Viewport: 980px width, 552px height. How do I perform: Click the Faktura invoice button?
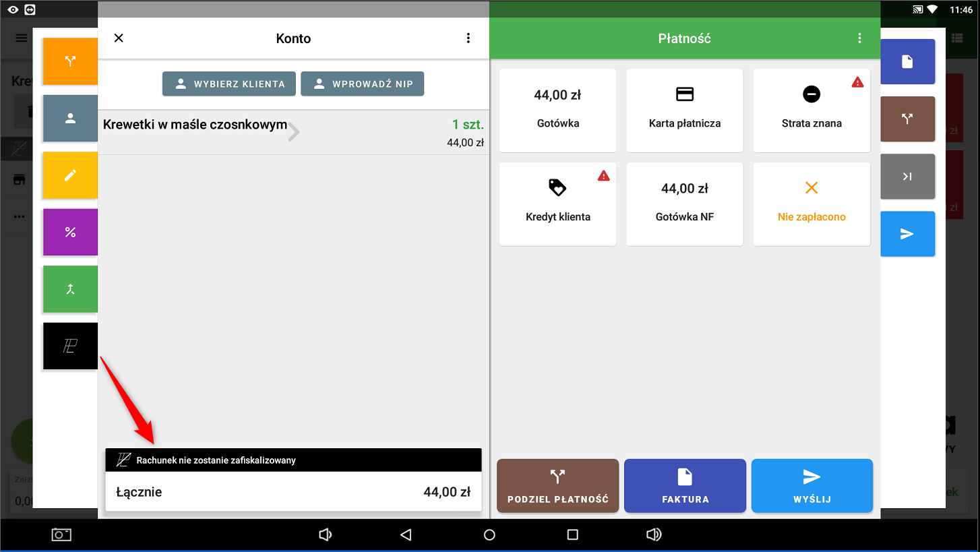coord(685,486)
